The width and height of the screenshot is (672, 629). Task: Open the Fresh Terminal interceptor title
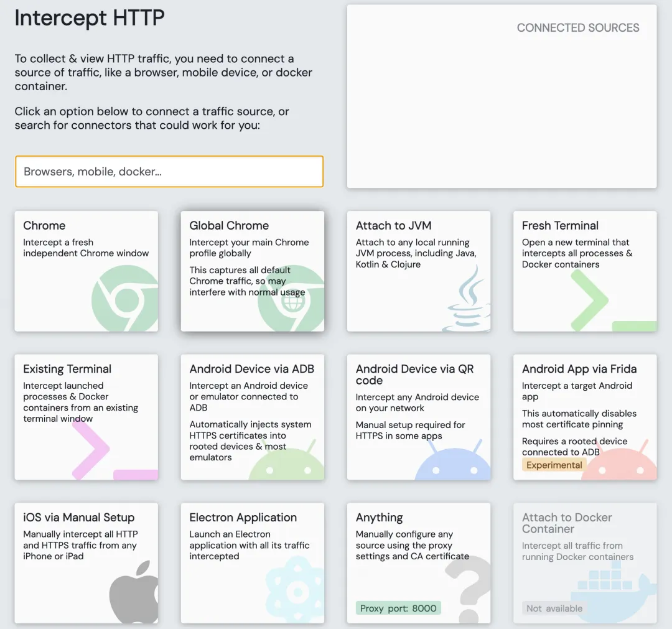click(x=560, y=226)
